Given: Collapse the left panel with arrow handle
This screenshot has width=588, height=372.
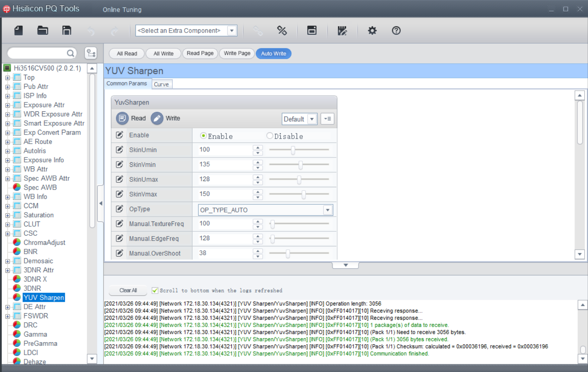Looking at the screenshot, I should click(100, 203).
